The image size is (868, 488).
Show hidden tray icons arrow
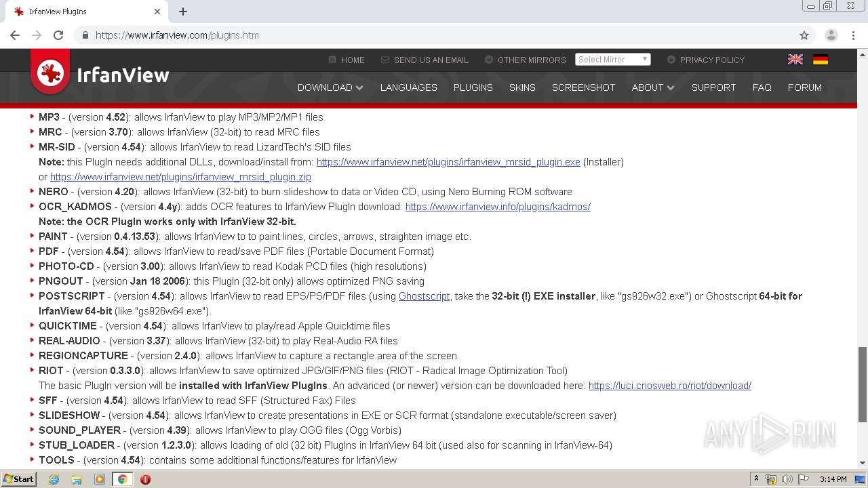tap(756, 479)
